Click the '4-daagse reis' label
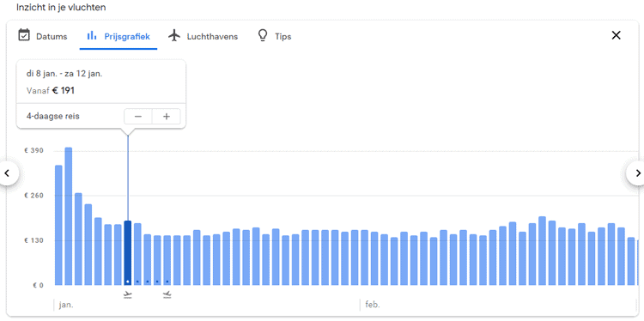The image size is (644, 321). (53, 116)
